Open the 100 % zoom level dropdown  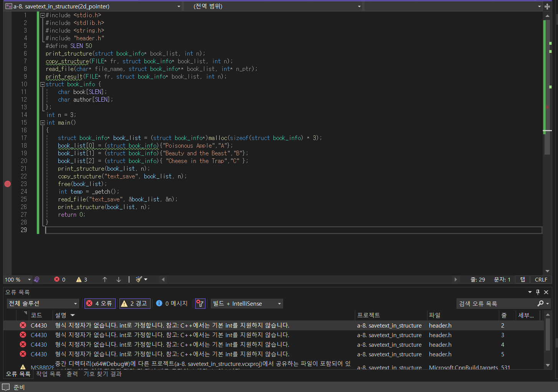[18, 280]
